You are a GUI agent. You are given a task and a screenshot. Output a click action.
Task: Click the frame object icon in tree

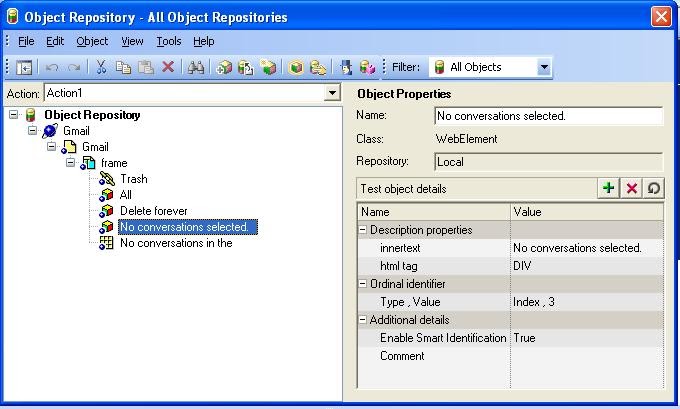[x=88, y=163]
